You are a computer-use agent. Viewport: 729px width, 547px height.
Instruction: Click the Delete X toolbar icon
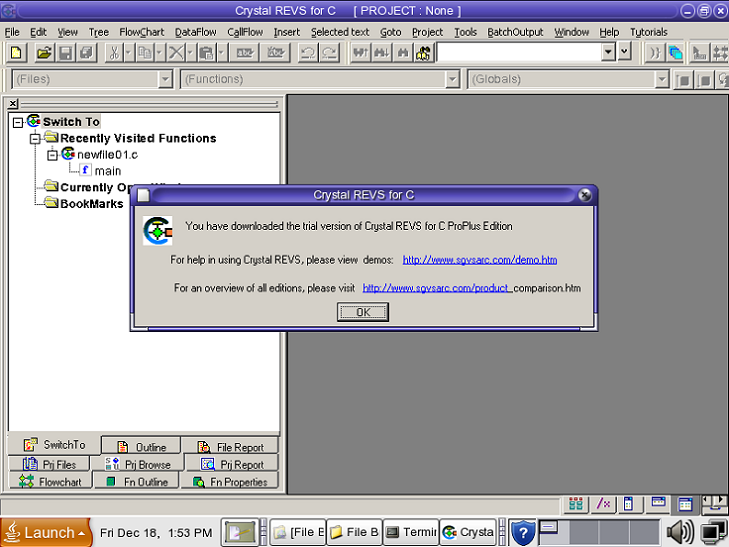(x=176, y=53)
